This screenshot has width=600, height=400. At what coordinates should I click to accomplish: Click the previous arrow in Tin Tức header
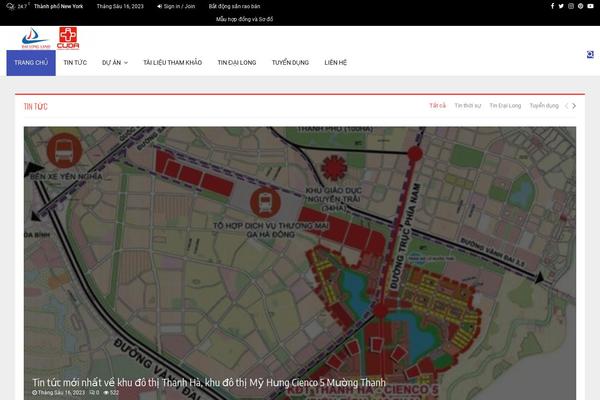[x=567, y=106]
